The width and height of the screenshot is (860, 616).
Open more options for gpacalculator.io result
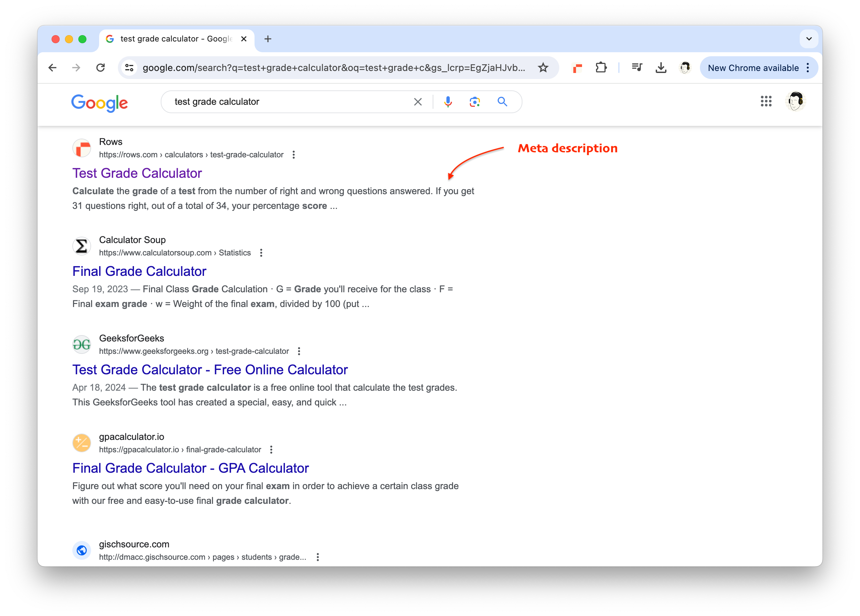pyautogui.click(x=271, y=450)
